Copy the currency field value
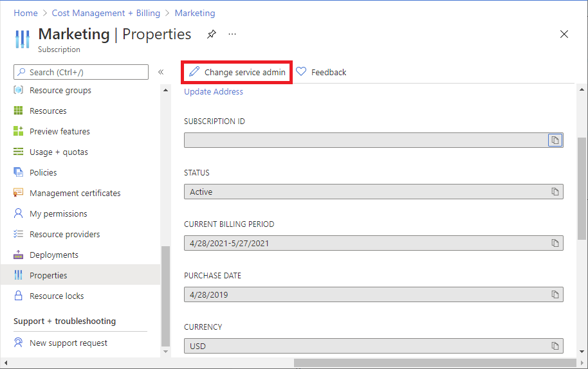The image size is (588, 369). [555, 346]
